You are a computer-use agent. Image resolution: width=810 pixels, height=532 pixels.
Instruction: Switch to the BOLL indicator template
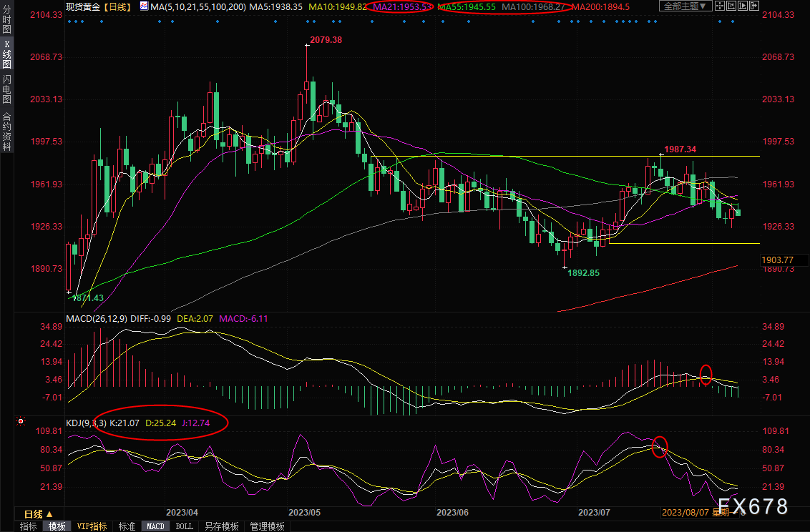(184, 526)
